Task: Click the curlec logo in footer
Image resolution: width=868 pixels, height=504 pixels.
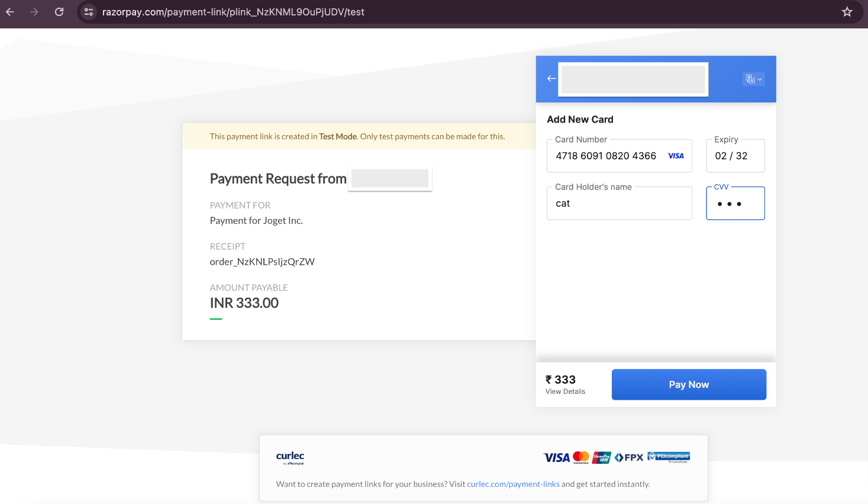Action: [290, 457]
